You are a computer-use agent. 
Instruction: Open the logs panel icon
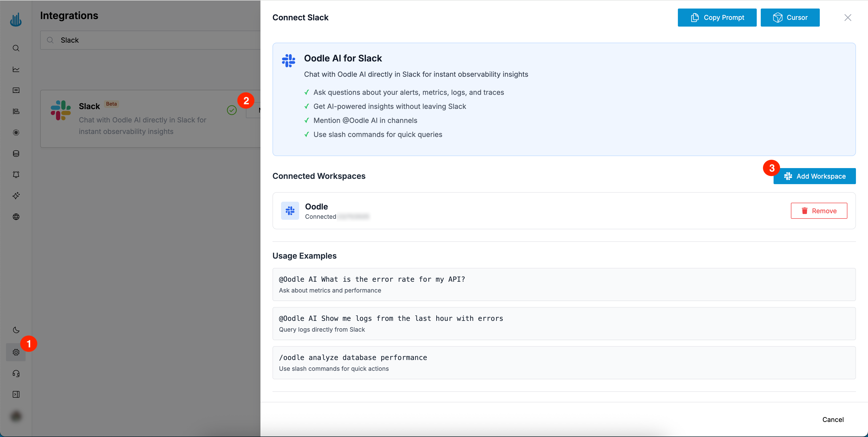point(16,90)
